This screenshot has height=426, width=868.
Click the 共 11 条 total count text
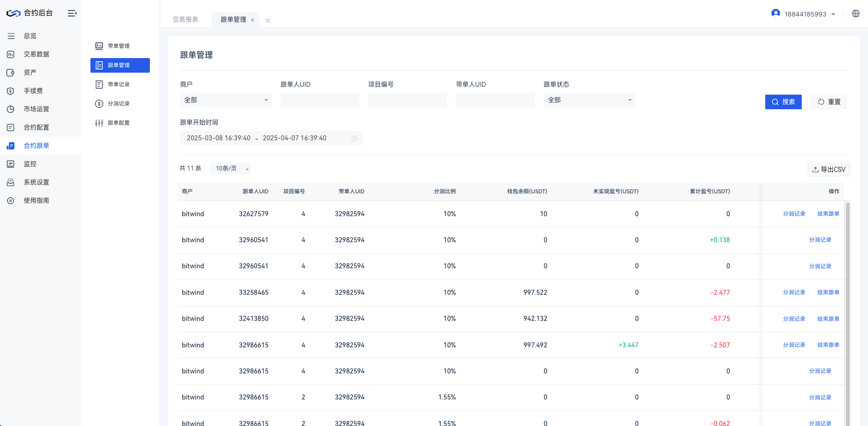191,169
